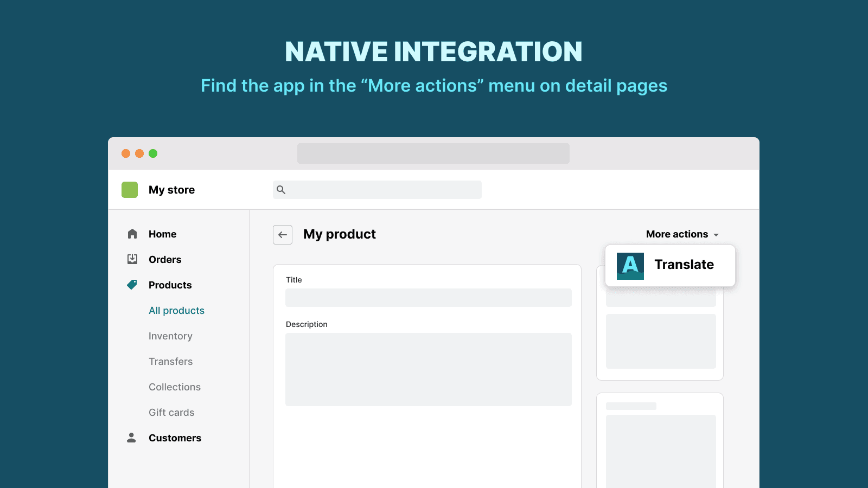This screenshot has height=488, width=868.
Task: Click the Orders icon
Action: (x=132, y=259)
